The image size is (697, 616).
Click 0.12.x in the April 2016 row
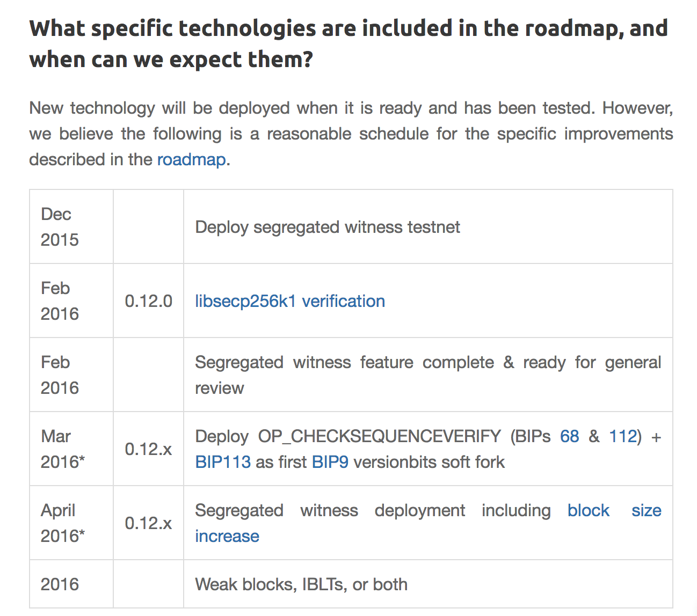pyautogui.click(x=148, y=523)
